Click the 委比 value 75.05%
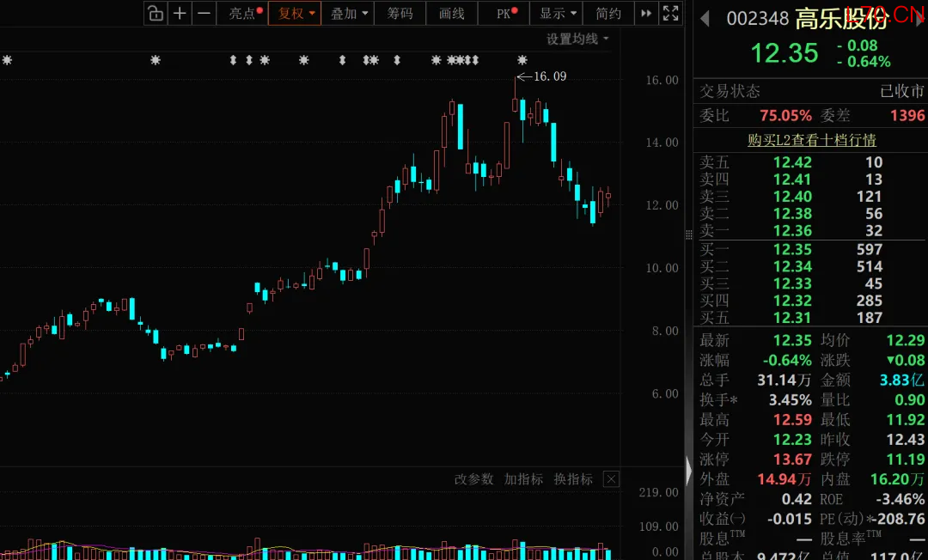 tap(785, 115)
